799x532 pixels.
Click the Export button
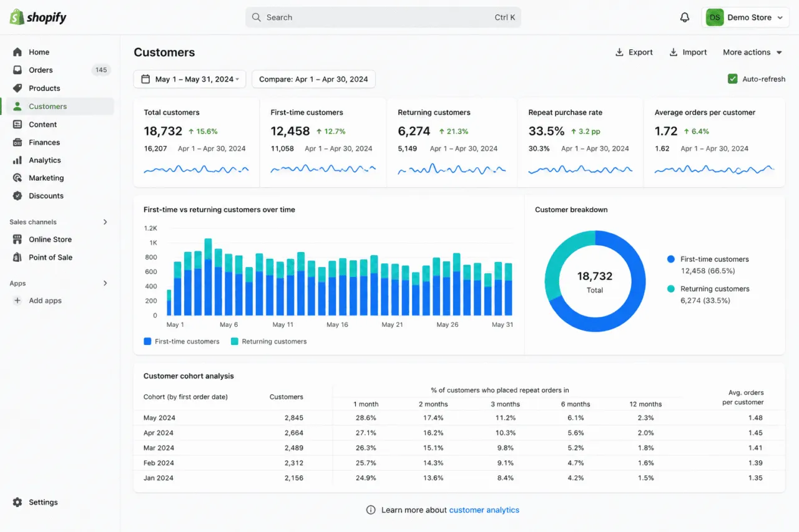(634, 52)
